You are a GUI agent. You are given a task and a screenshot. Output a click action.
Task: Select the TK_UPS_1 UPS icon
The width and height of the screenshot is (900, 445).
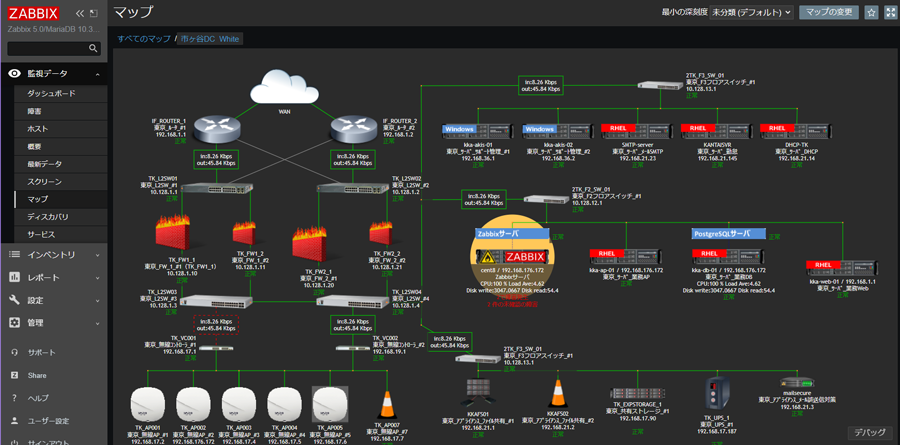(717, 395)
